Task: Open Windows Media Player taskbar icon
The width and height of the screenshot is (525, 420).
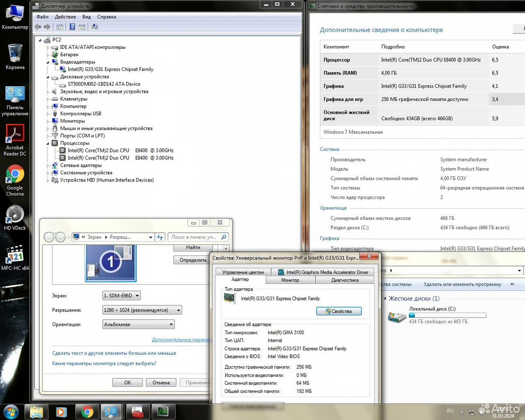Action: (61, 412)
